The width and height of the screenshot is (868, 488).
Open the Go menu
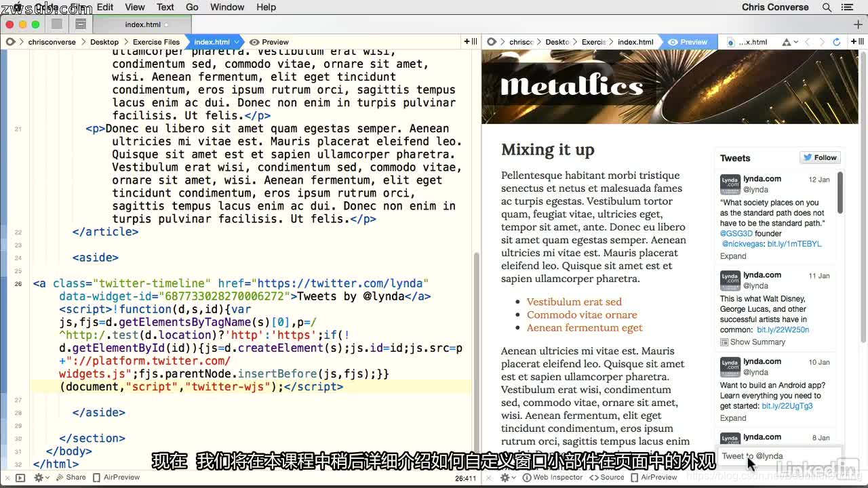192,7
